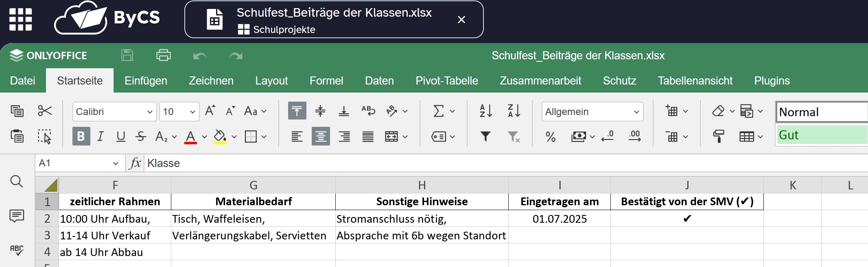This screenshot has height=267, width=868.
Task: Sort ascending A to Z
Action: 486,111
